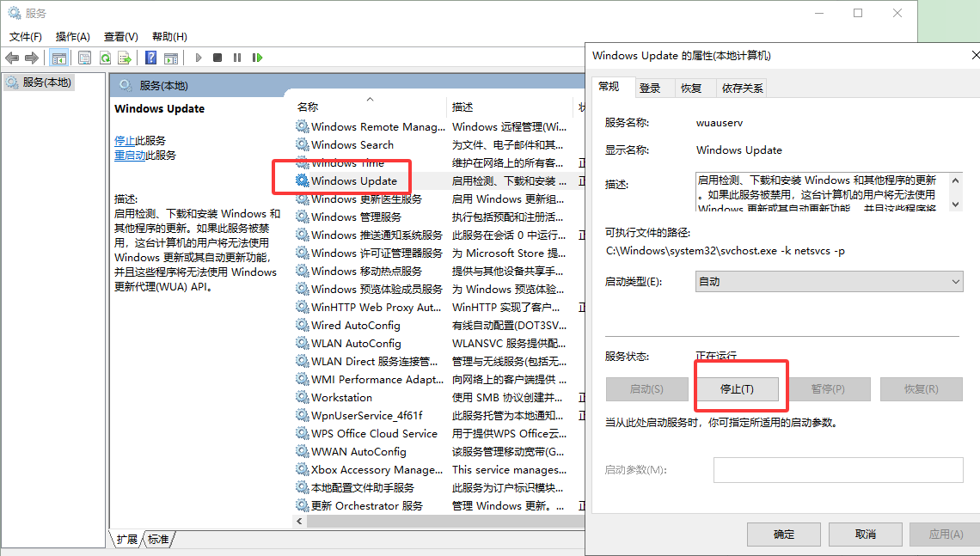
Task: Toggle Show/Hide Console Tree toolbar icon
Action: (58, 58)
